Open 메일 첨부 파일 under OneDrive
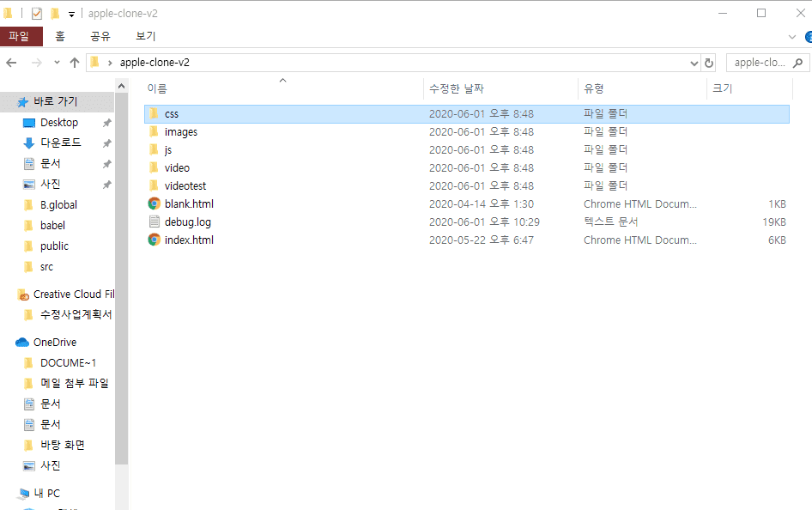Viewport: 812px width, 510px height. pyautogui.click(x=75, y=383)
